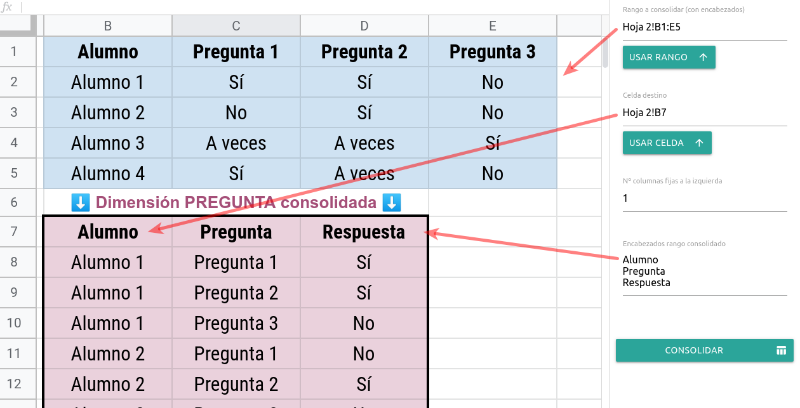
Task: Select the column C header
Action: coord(236,26)
